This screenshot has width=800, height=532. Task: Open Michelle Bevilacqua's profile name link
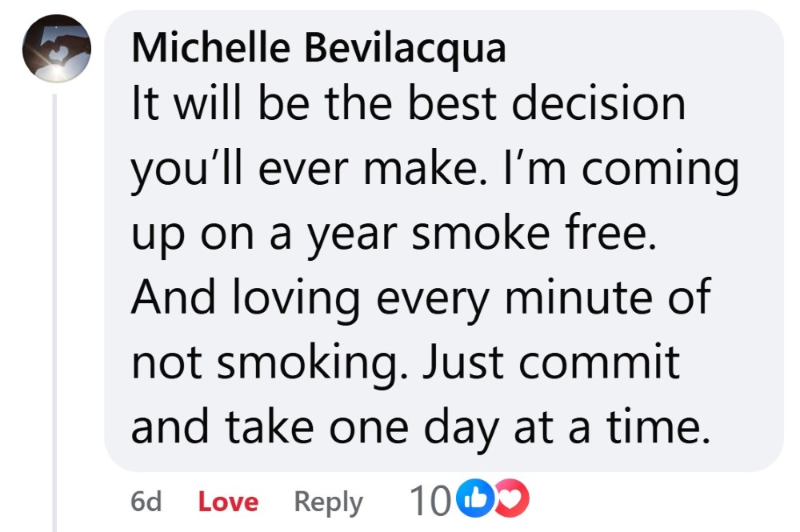[318, 48]
